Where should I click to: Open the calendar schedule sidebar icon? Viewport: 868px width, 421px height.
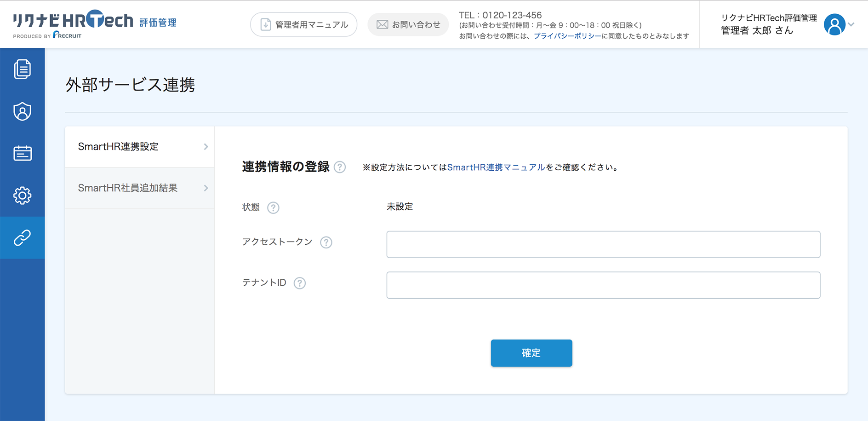22,153
